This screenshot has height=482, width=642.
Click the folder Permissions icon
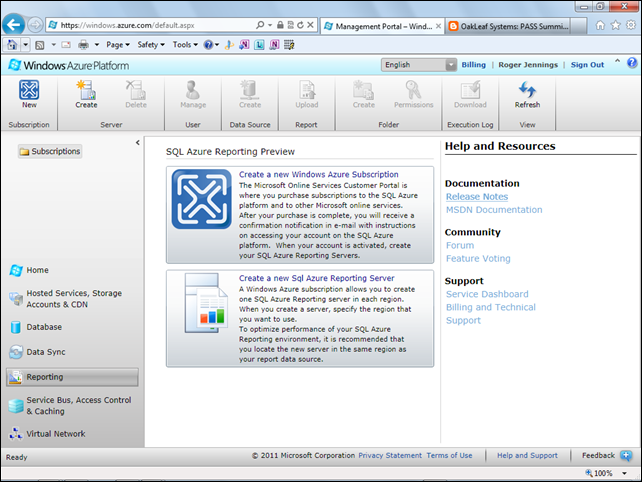(413, 90)
